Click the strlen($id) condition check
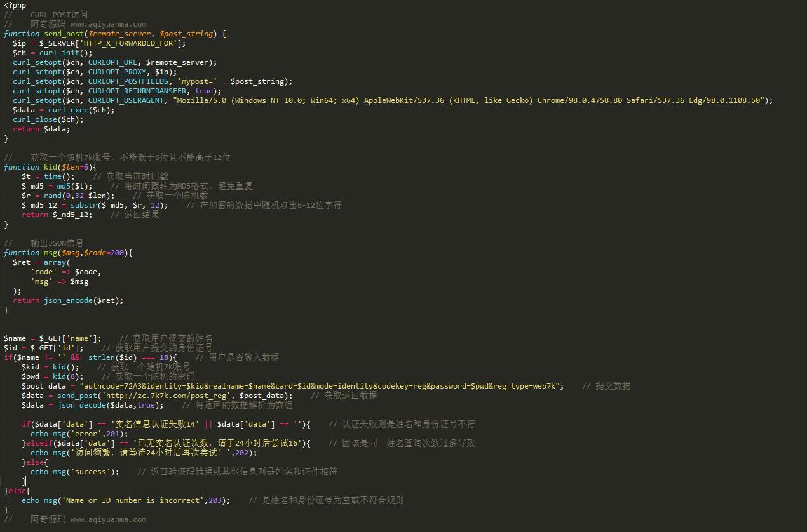Viewport: 807px width, 532px height. click(x=112, y=357)
